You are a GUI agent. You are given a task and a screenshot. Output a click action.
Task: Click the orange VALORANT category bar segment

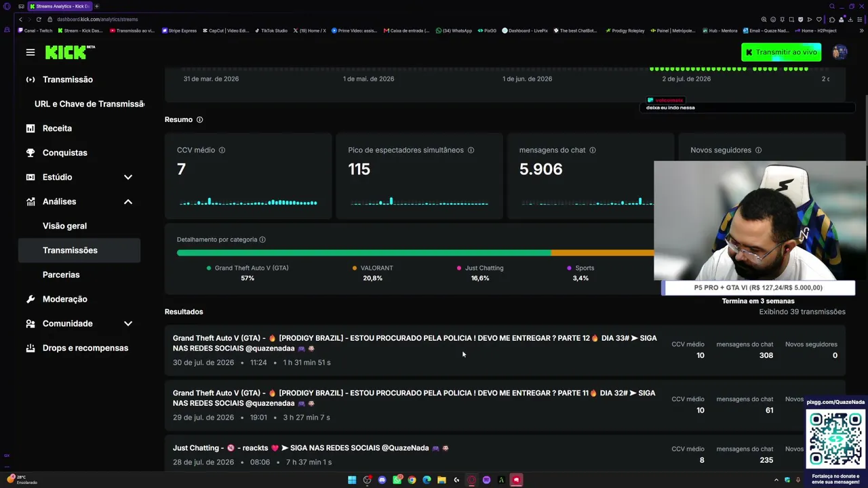(x=602, y=253)
